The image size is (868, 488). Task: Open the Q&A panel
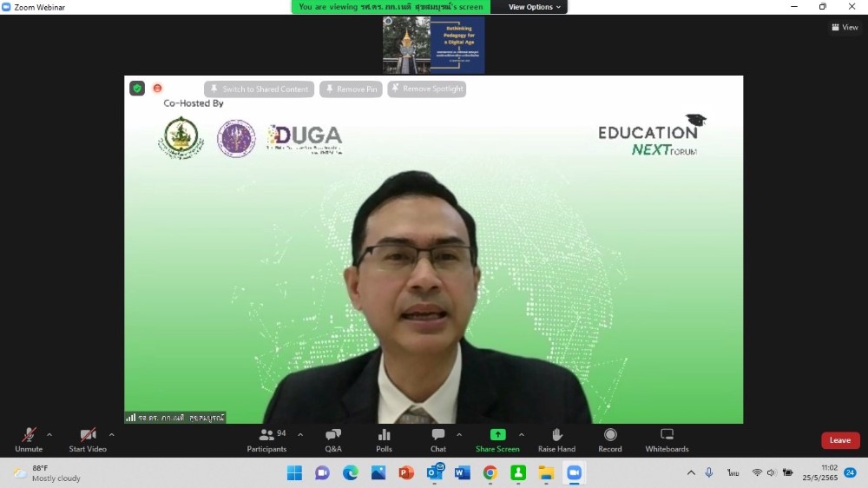click(333, 435)
